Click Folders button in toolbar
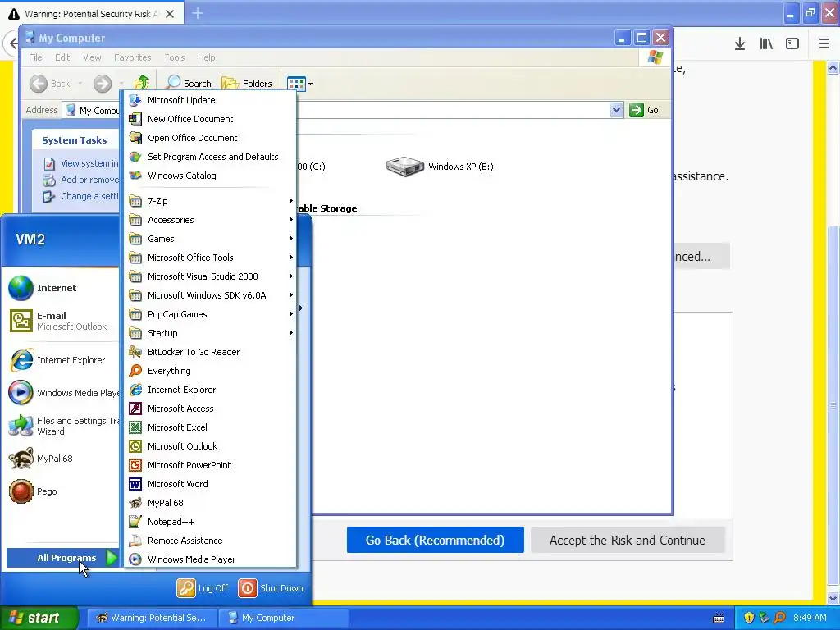 click(247, 83)
